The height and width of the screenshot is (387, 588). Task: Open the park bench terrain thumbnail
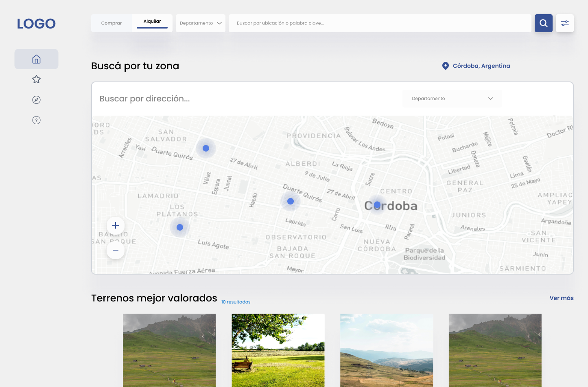coord(278,350)
